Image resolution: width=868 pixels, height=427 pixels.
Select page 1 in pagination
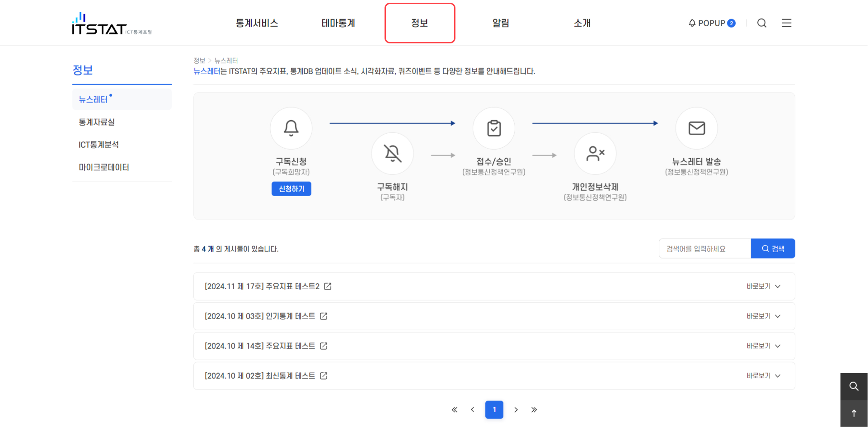coord(494,410)
